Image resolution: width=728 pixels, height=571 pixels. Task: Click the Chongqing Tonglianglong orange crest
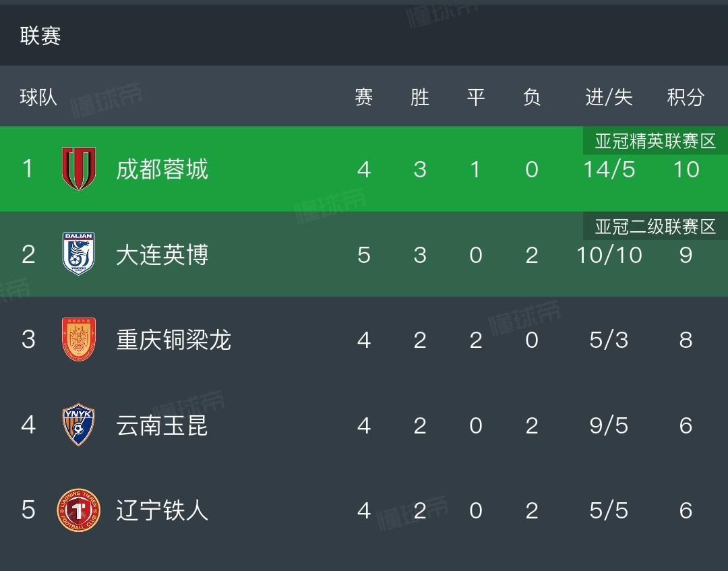(79, 339)
